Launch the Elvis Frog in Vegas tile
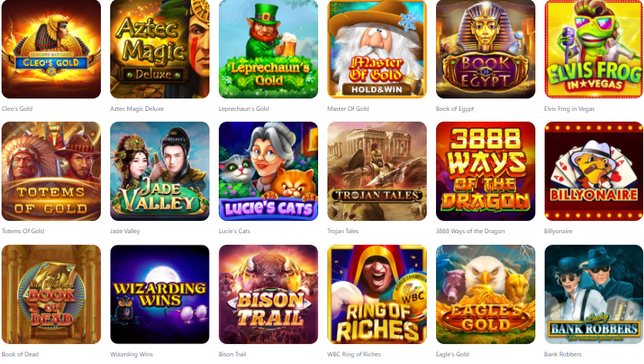Screen dimensions: 644x364 coord(594,48)
